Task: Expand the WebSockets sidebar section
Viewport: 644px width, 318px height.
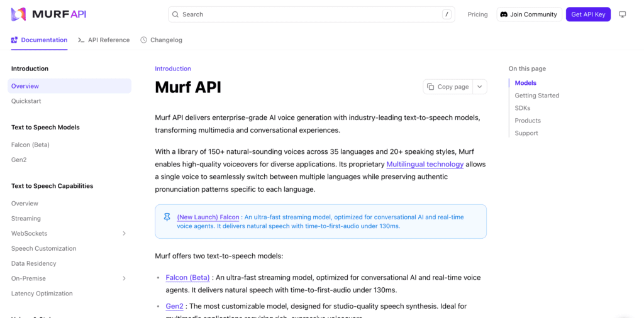Action: tap(124, 234)
